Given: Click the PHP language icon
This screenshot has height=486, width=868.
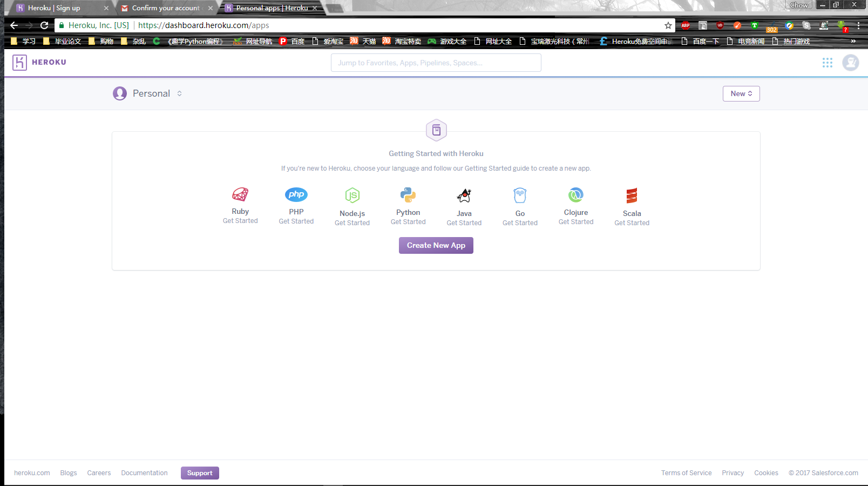Looking at the screenshot, I should 296,194.
